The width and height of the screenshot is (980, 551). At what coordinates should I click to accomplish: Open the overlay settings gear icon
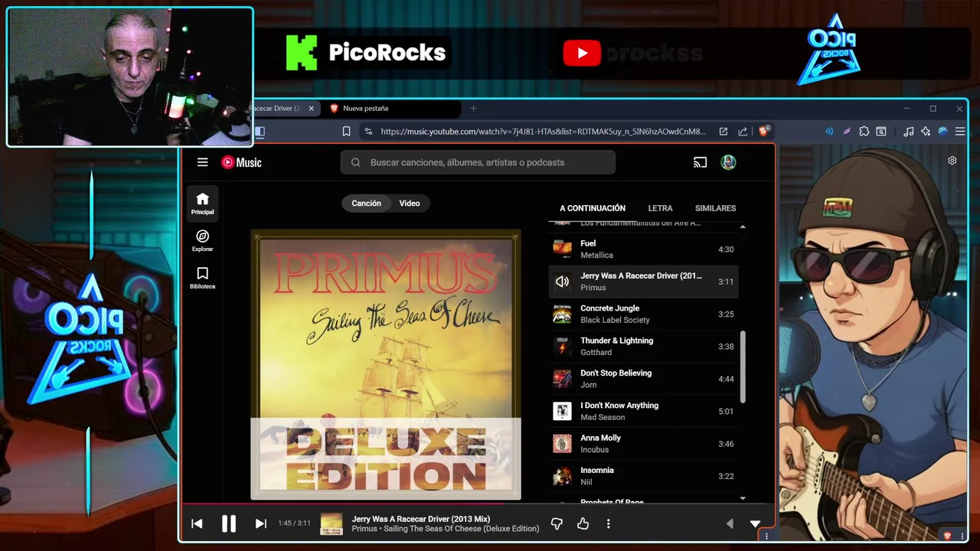pos(952,161)
